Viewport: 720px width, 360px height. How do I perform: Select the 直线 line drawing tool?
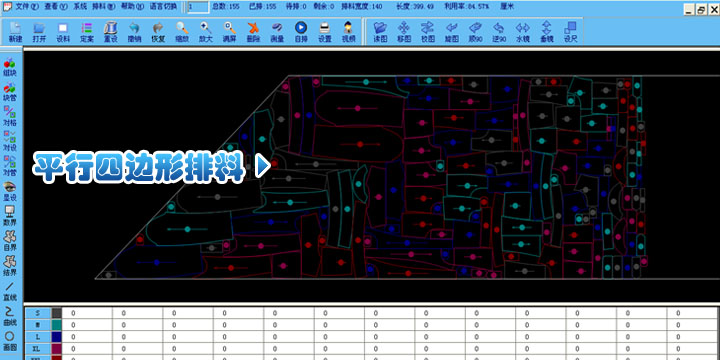pos(10,291)
